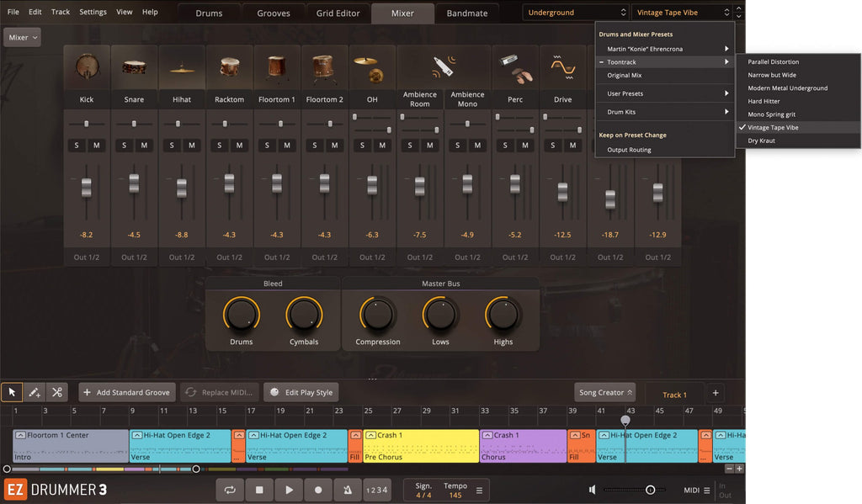Open the Underground library dropdown
The image size is (862, 504).
[x=575, y=12]
